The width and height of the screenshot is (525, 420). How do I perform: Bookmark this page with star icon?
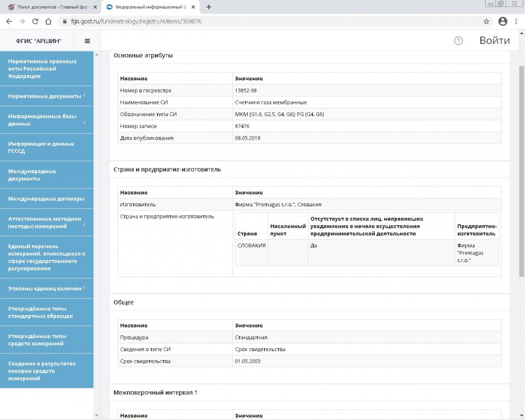(486, 22)
